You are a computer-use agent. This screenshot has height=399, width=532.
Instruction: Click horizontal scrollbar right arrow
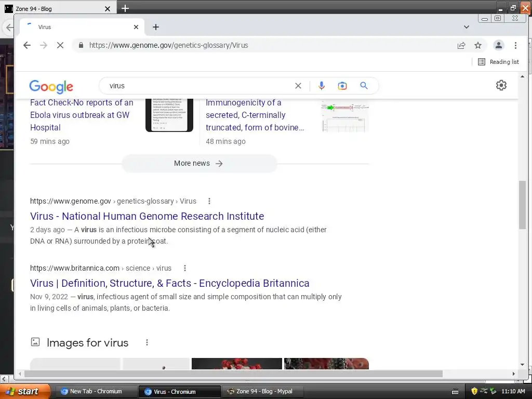[514, 374]
